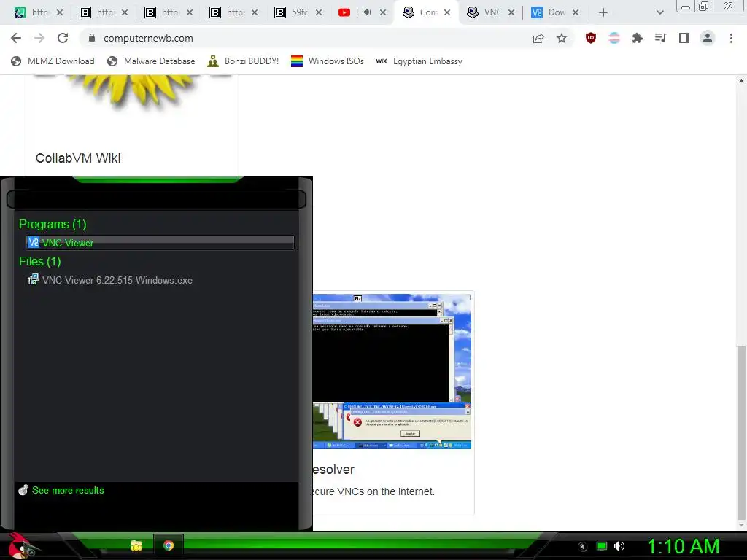Open the Egyptian Embassy bookmark
Viewport: 747px width, 560px height.
pos(419,61)
